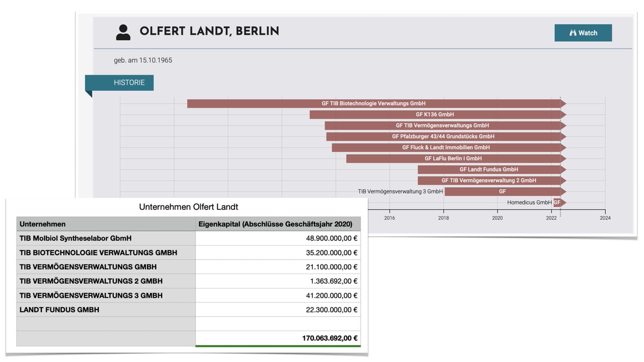Click the Unternehmen column header
This screenshot has height=362, width=644.
coord(106,224)
